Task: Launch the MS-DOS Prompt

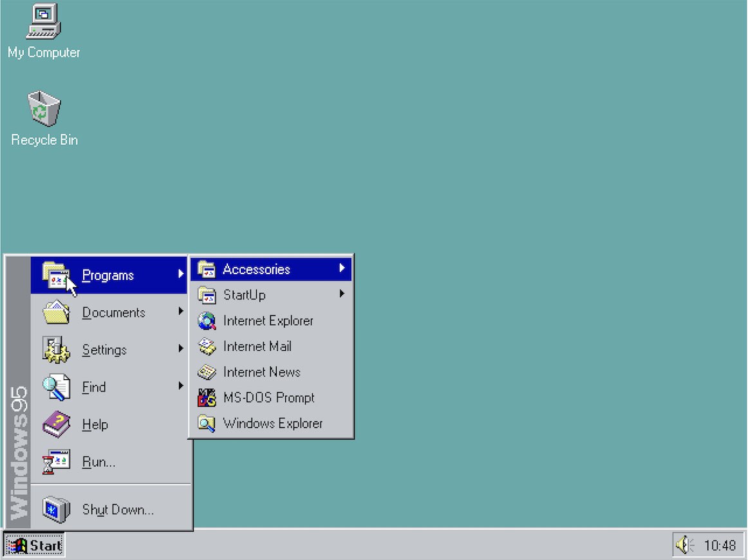Action: tap(268, 398)
